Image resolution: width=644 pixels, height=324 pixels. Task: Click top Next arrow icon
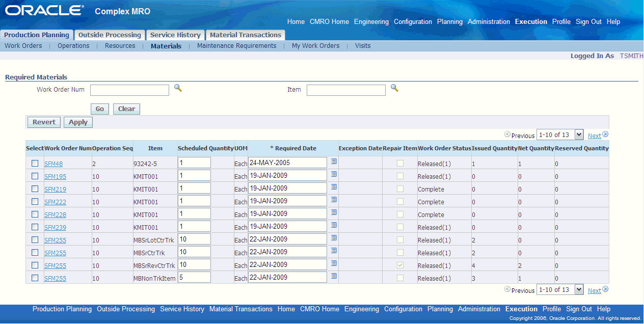[605, 134]
